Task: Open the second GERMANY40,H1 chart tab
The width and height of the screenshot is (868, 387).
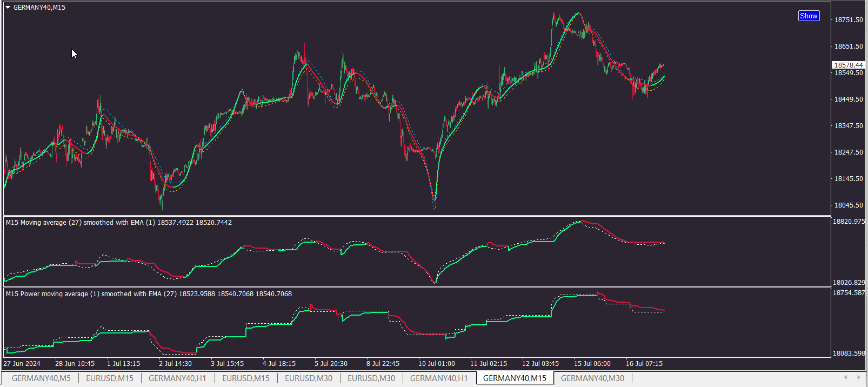Action: coord(439,378)
